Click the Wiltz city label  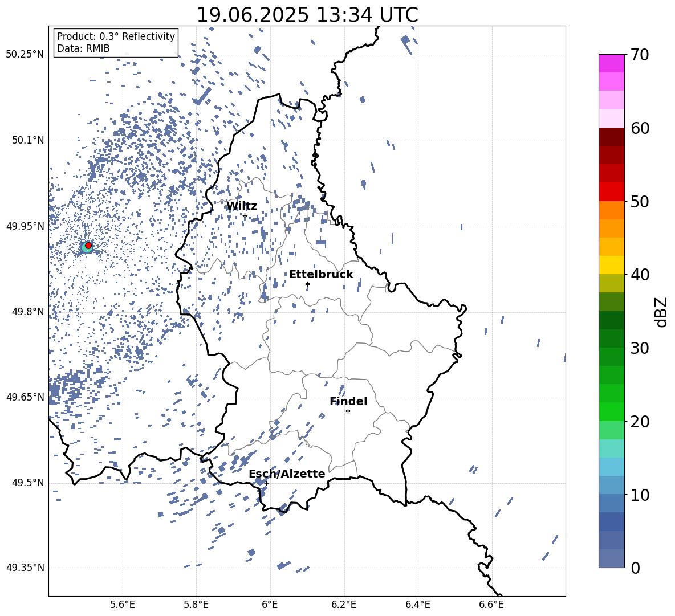(x=242, y=206)
